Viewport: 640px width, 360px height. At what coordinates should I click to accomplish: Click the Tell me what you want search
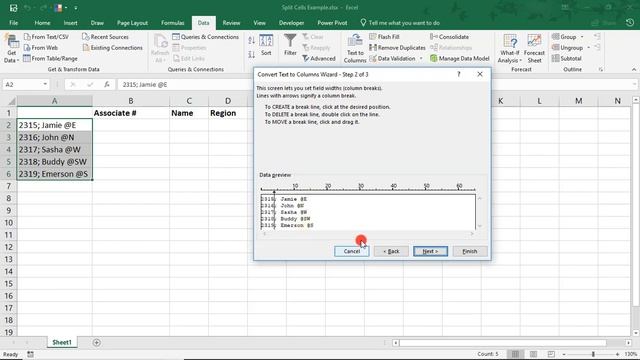click(x=400, y=23)
